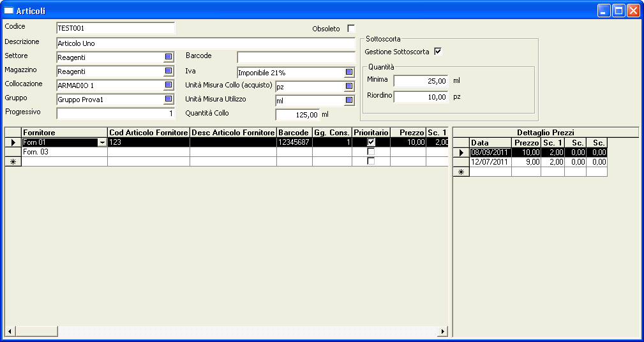The image size is (644, 342).
Task: Open Unità Misura Utilizzo lookup icon
Action: 349,100
